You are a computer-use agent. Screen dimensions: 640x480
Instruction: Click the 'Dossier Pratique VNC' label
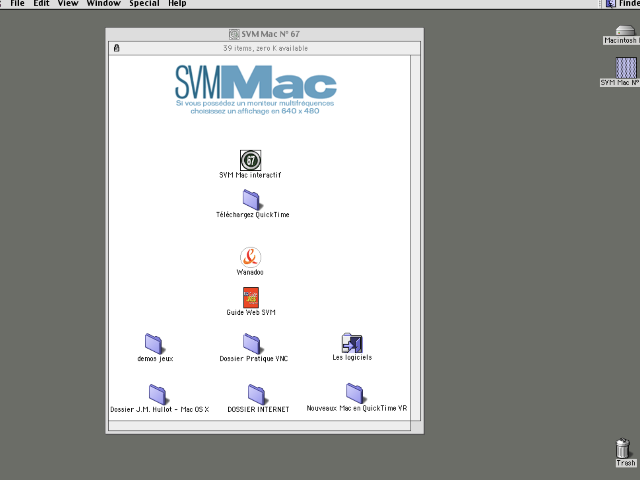click(253, 359)
